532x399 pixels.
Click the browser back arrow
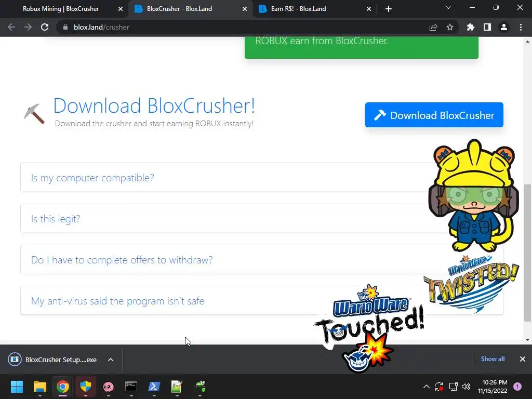point(11,27)
